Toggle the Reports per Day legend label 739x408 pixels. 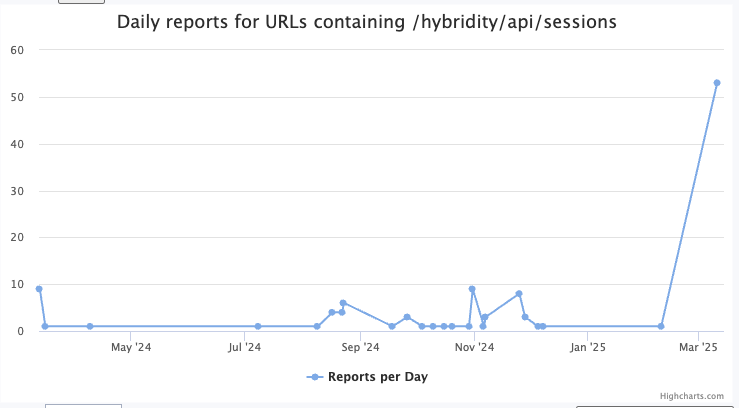(x=378, y=377)
